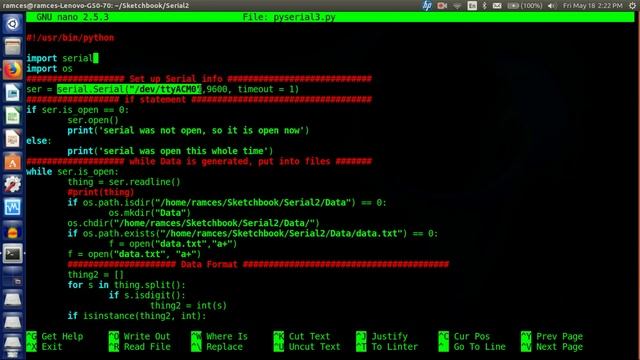Click the 'for s in thing.split():' line
Viewport: 640px width, 360px height.
tap(127, 285)
